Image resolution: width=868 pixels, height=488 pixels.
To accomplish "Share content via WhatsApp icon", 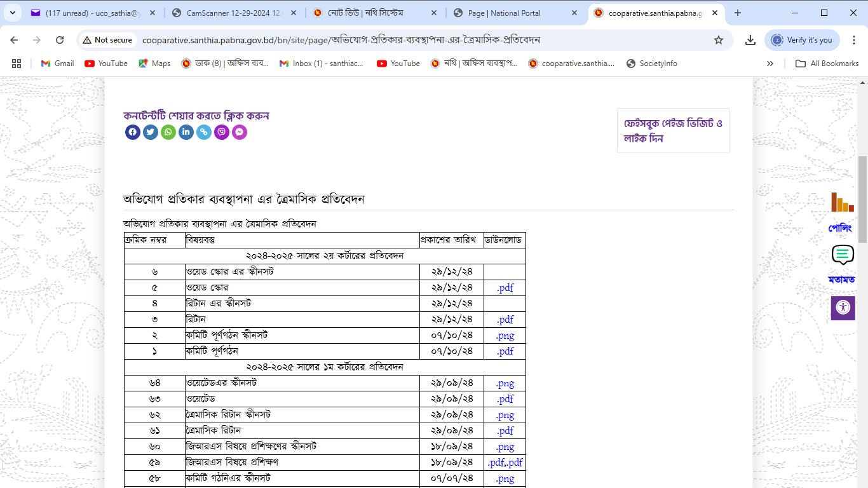I will click(x=168, y=132).
